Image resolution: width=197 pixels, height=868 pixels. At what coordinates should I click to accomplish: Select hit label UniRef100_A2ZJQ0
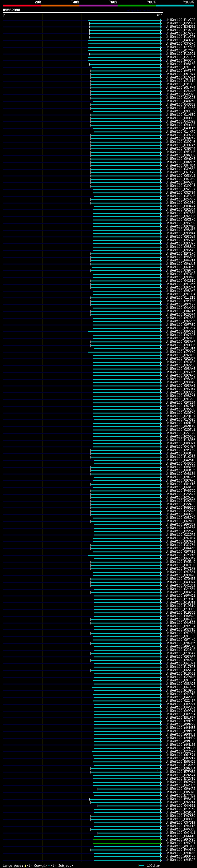point(180,433)
